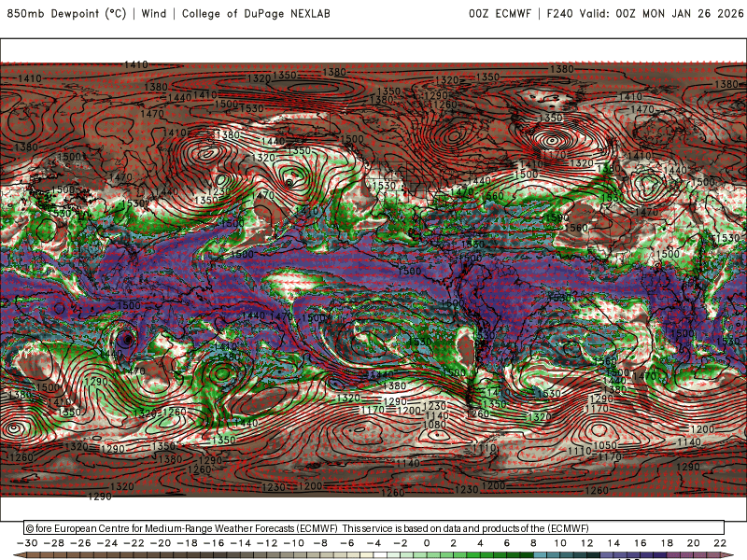747x560 pixels.
Task: Click the '-10' legend value
Action: point(294,543)
